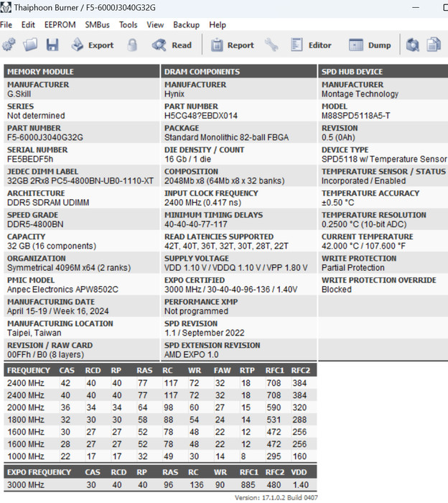The width and height of the screenshot is (448, 503).
Task: Click DRAM manufacturer Hynix
Action: (x=174, y=94)
